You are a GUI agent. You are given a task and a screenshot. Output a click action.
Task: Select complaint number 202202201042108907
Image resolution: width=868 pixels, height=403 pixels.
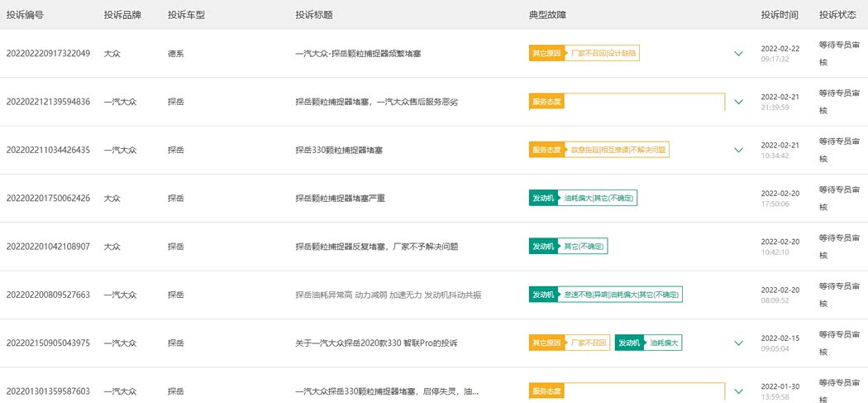[48, 247]
